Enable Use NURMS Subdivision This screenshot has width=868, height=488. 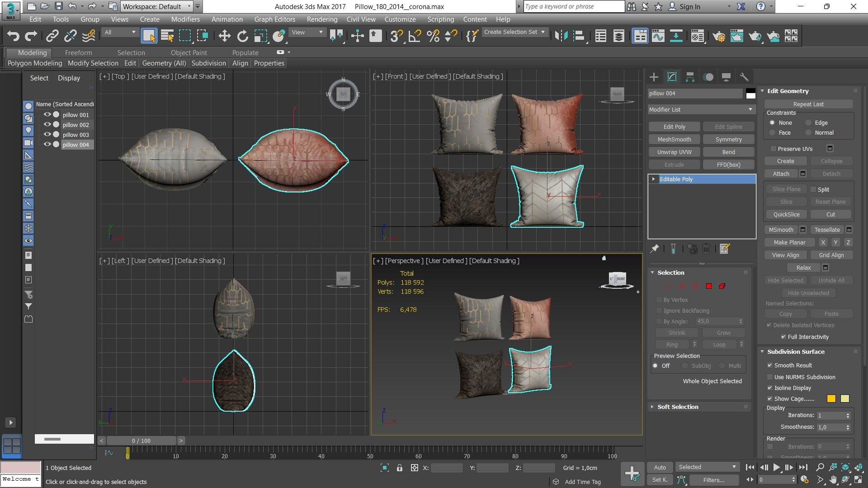769,377
